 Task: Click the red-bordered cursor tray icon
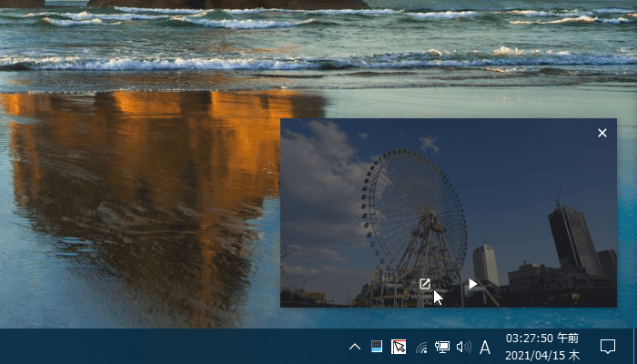click(399, 347)
